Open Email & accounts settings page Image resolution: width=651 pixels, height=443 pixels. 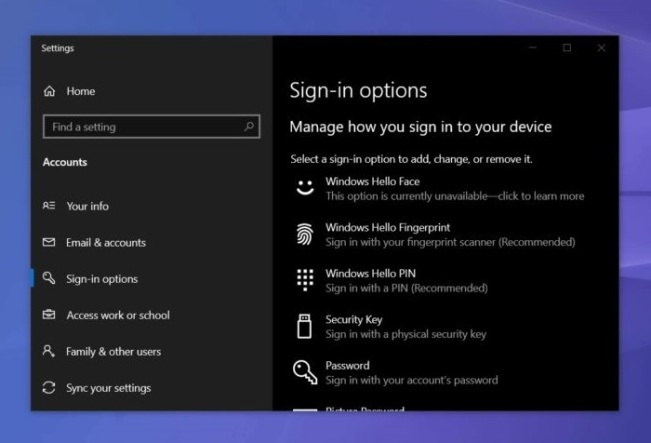(105, 243)
